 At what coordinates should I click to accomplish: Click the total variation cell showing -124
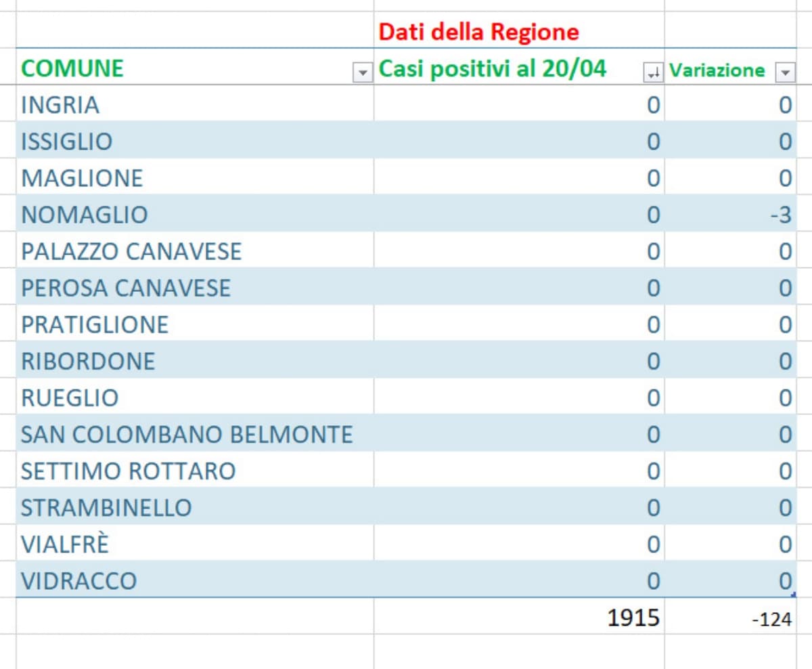pos(771,618)
